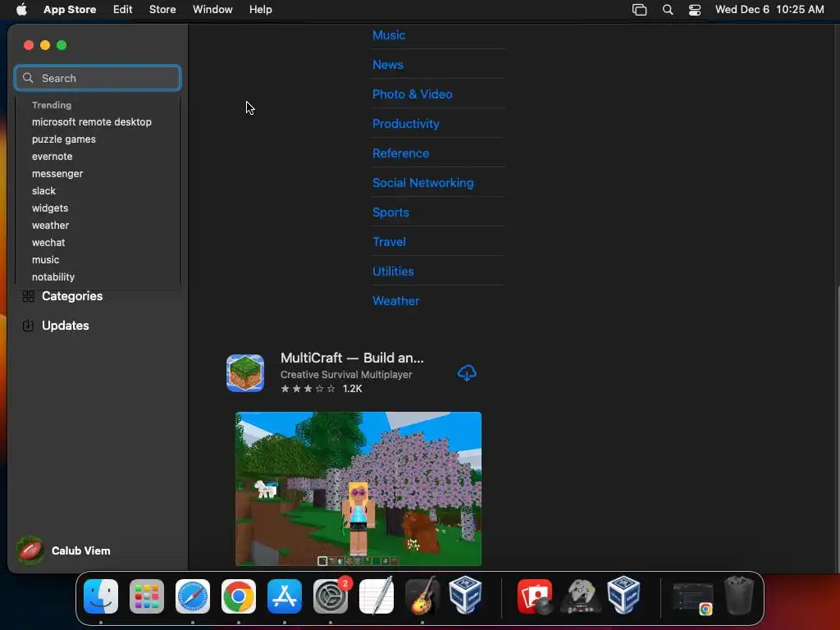Open the Store menu
840x630 pixels.
[162, 10]
